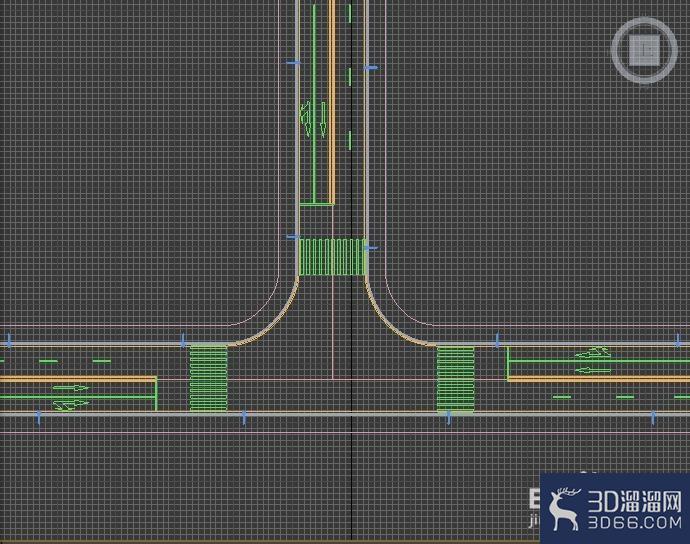This screenshot has height=544, width=690.
Task: Click the ViewCube top face
Action: 644,50
